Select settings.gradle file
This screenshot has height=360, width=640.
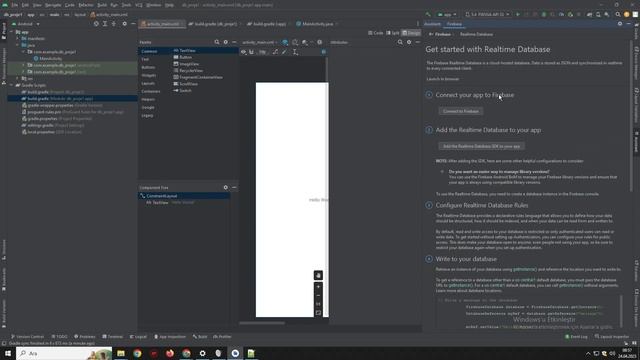coord(53,125)
